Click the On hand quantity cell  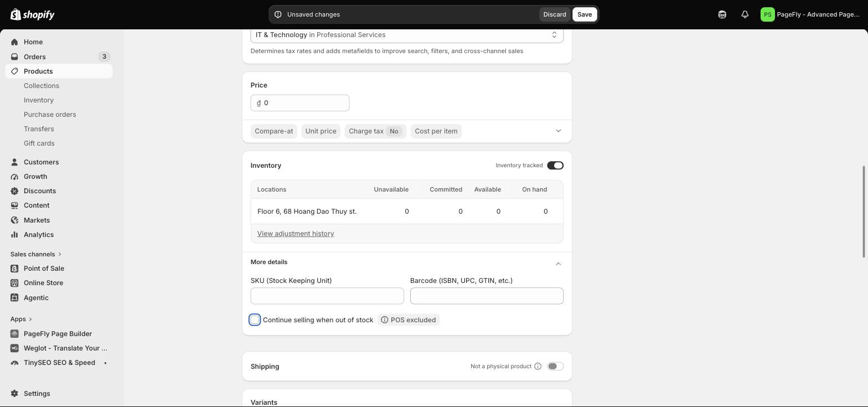tap(545, 212)
